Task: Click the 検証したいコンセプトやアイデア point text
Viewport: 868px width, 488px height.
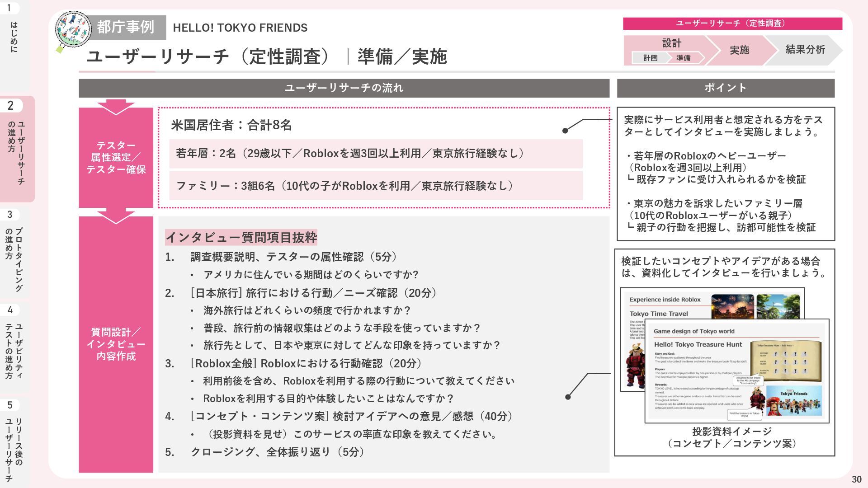Action: (x=725, y=267)
